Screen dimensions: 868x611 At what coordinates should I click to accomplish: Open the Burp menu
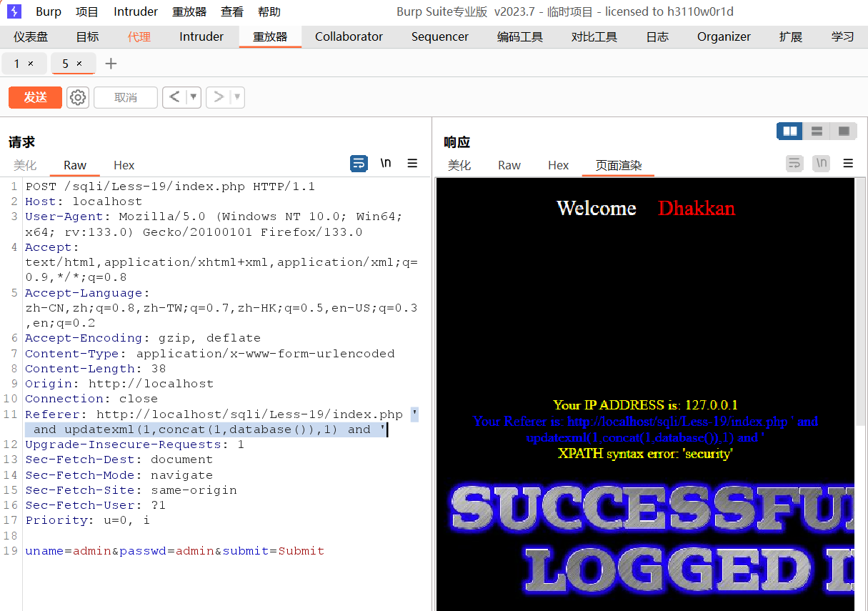coord(49,11)
